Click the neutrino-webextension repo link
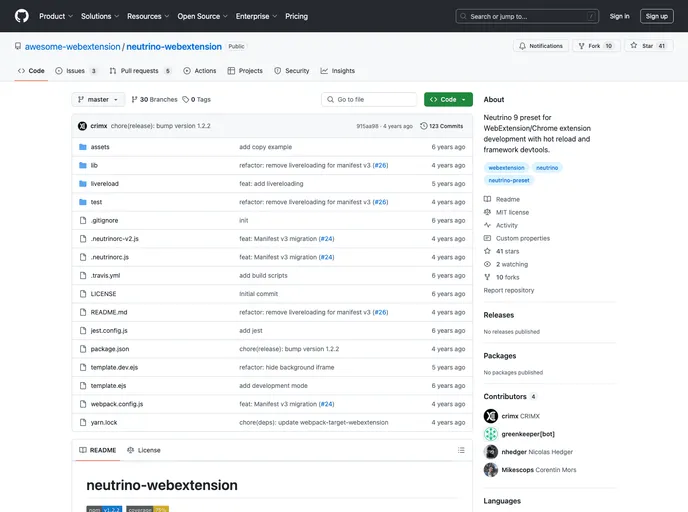Viewport: 688px width, 512px height. [174, 47]
